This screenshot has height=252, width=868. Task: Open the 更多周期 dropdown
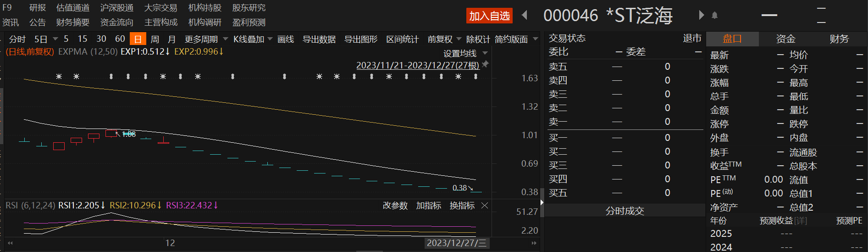pos(206,39)
